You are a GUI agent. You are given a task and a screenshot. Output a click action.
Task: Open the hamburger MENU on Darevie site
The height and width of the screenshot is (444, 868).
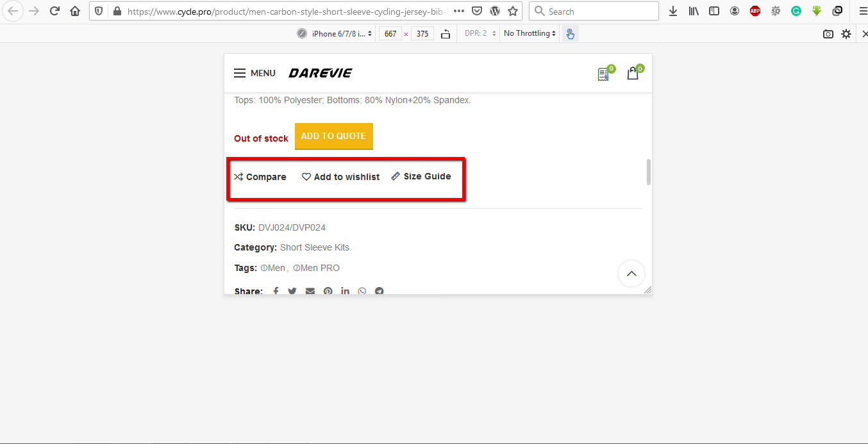[x=255, y=73]
